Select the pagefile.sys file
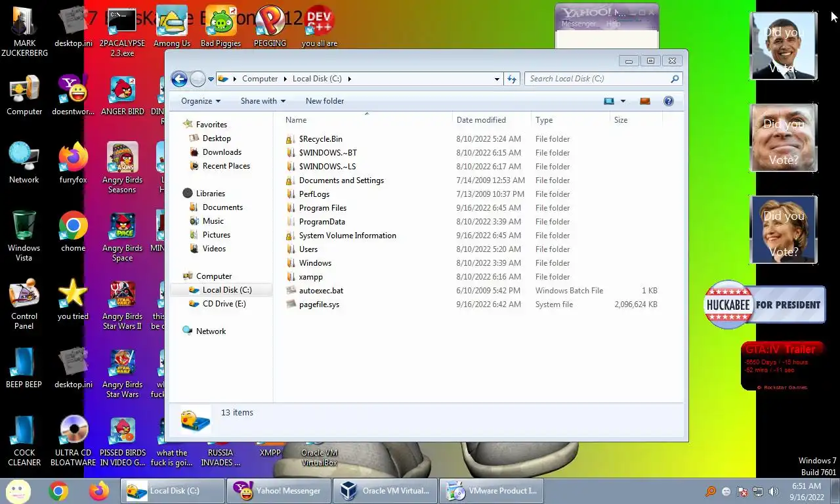Image resolution: width=840 pixels, height=504 pixels. pyautogui.click(x=319, y=304)
